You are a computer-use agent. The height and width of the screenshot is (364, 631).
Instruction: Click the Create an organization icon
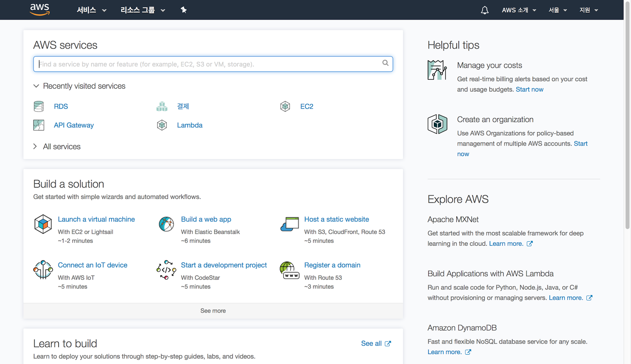pos(437,124)
